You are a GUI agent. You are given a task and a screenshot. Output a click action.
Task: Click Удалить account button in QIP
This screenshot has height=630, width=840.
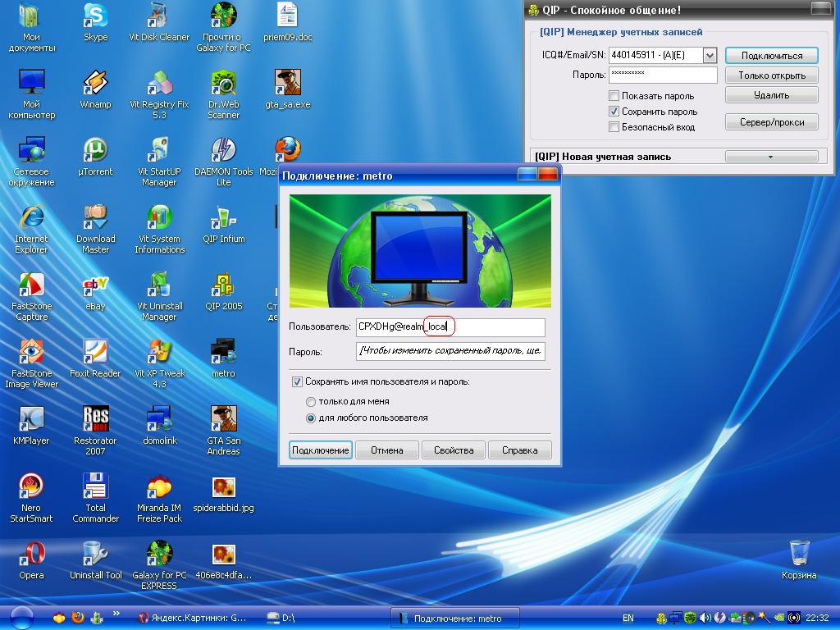(771, 95)
